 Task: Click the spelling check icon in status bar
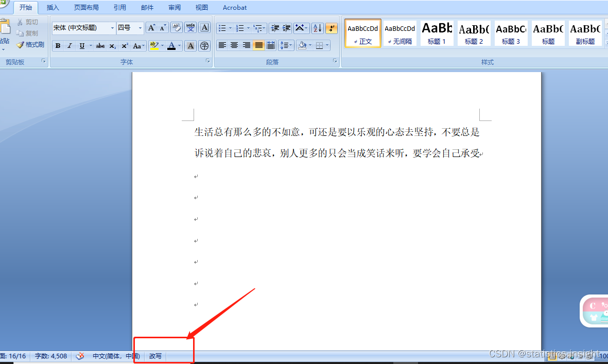[80, 356]
